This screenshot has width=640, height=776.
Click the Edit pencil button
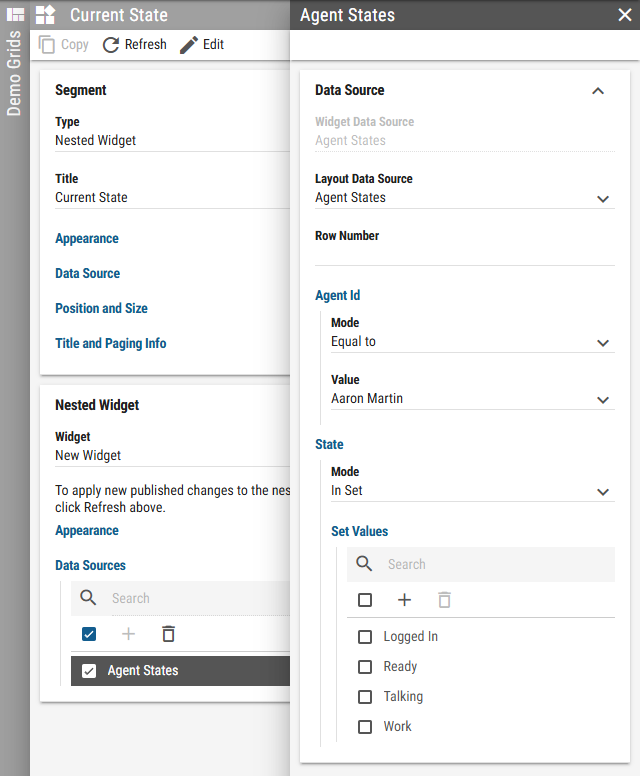[x=201, y=45]
